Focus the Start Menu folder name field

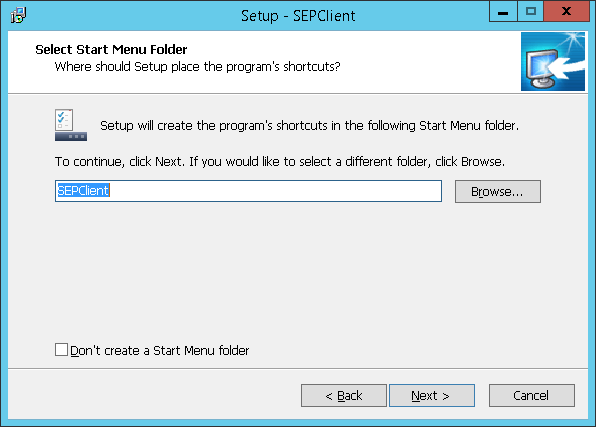coord(248,191)
